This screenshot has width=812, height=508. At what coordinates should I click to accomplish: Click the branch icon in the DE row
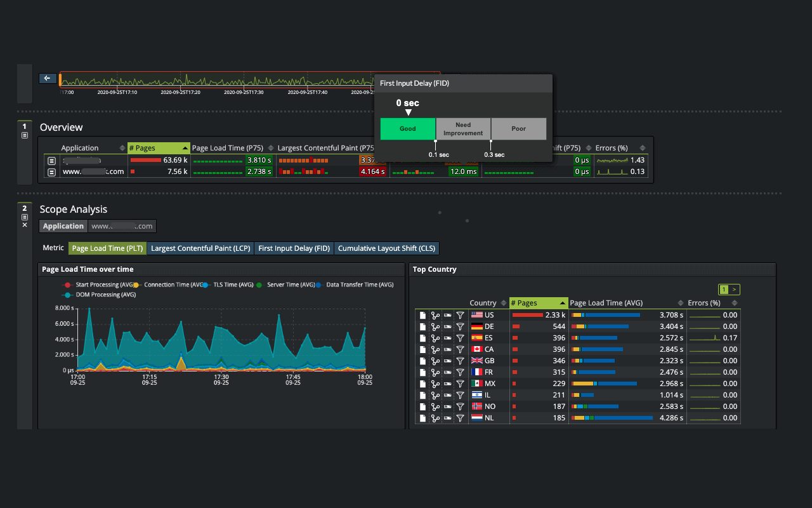435,326
